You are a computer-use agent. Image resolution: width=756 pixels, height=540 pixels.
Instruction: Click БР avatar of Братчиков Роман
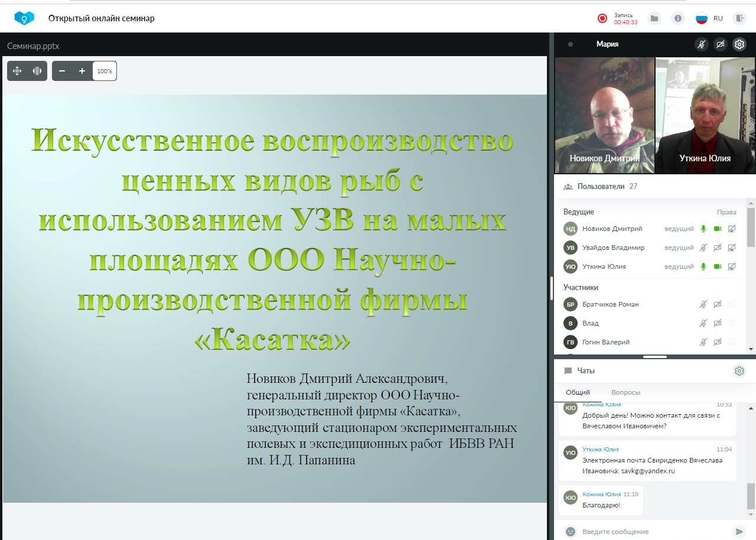pyautogui.click(x=571, y=304)
